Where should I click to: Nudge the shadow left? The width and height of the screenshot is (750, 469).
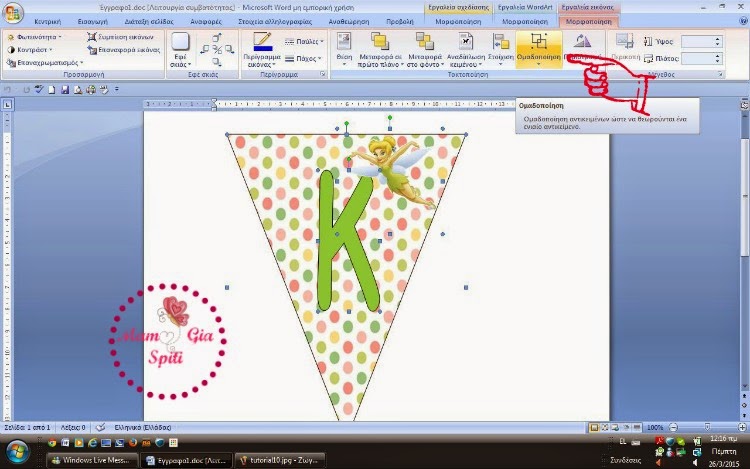[205, 49]
